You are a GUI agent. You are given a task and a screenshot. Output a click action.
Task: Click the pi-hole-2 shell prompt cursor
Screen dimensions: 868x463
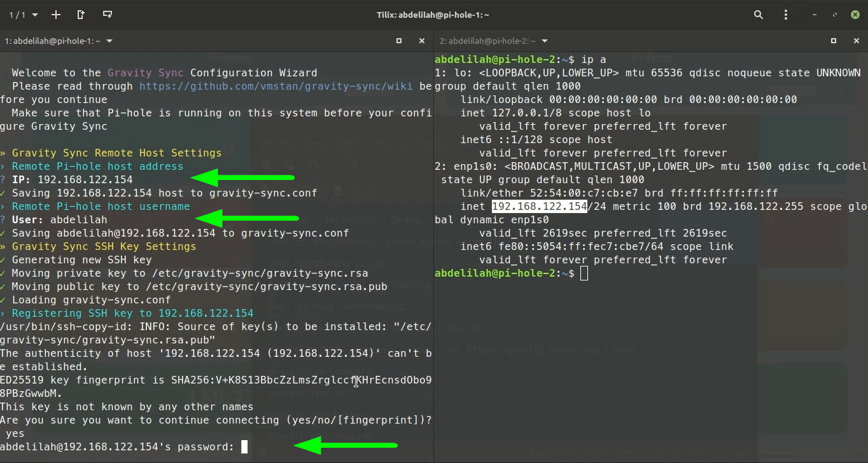click(x=584, y=273)
